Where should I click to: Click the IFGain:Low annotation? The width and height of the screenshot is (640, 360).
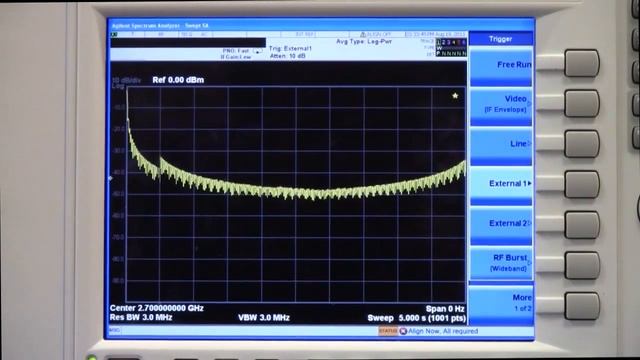tap(236, 57)
